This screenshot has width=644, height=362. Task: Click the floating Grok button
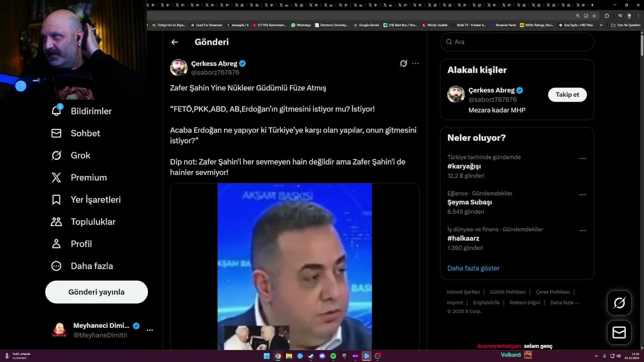click(x=619, y=303)
